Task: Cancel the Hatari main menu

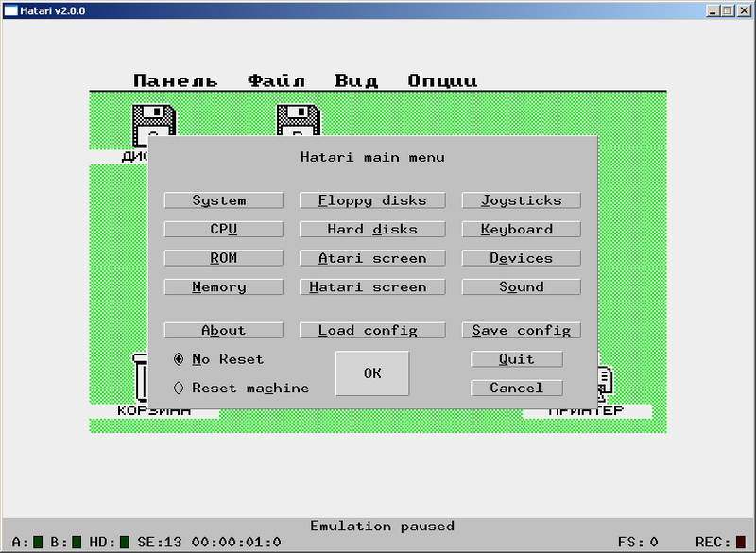Action: 516,389
